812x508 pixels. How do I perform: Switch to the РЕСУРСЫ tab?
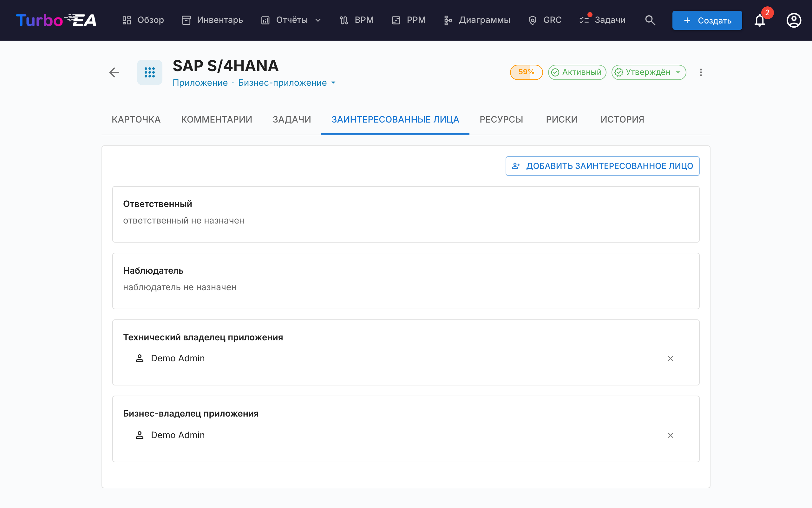pyautogui.click(x=501, y=120)
